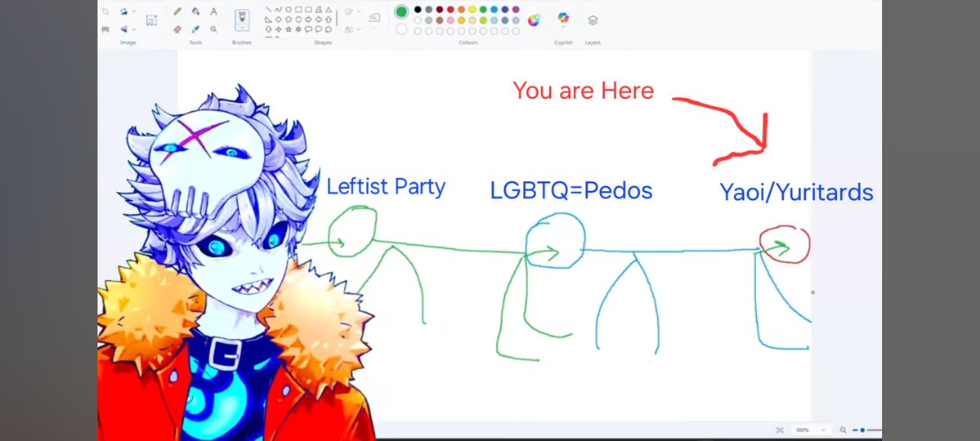Choose the brown colour swatch
The height and width of the screenshot is (441, 980).
click(440, 20)
